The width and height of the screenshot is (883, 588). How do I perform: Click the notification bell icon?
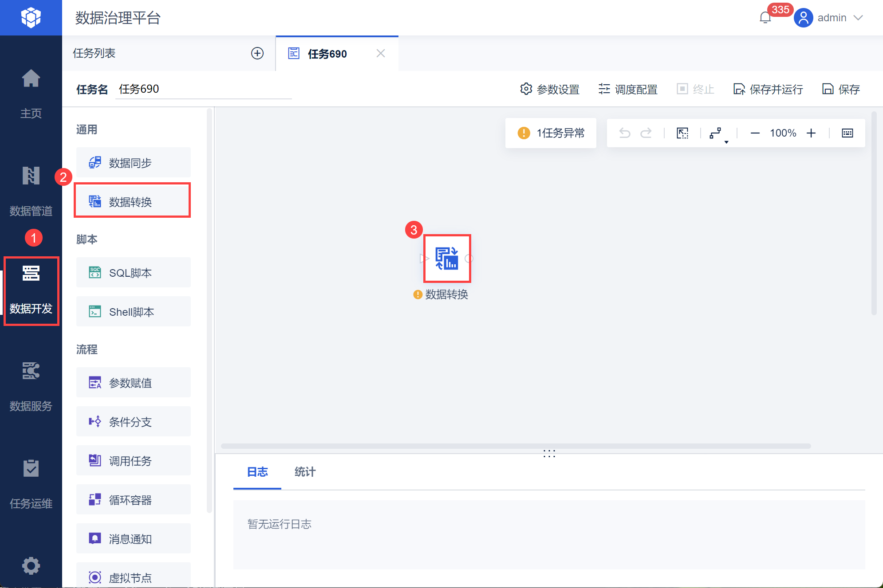click(x=765, y=18)
